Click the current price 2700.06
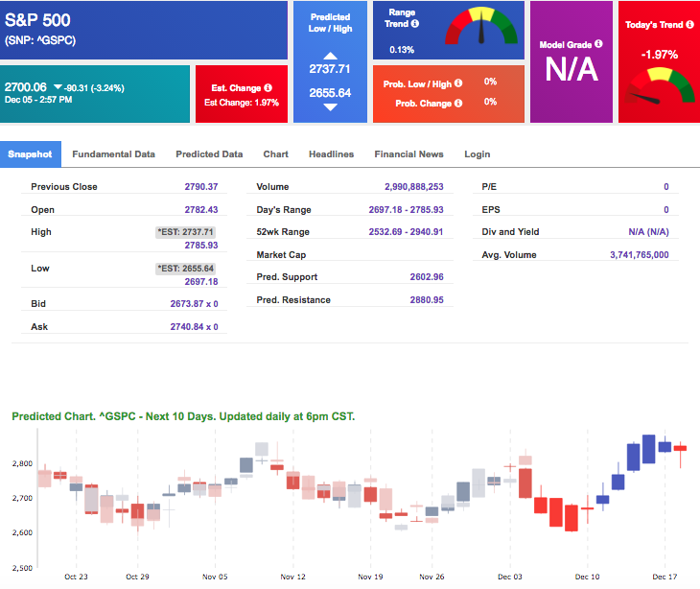Screen dimensions: 700x589 26,87
